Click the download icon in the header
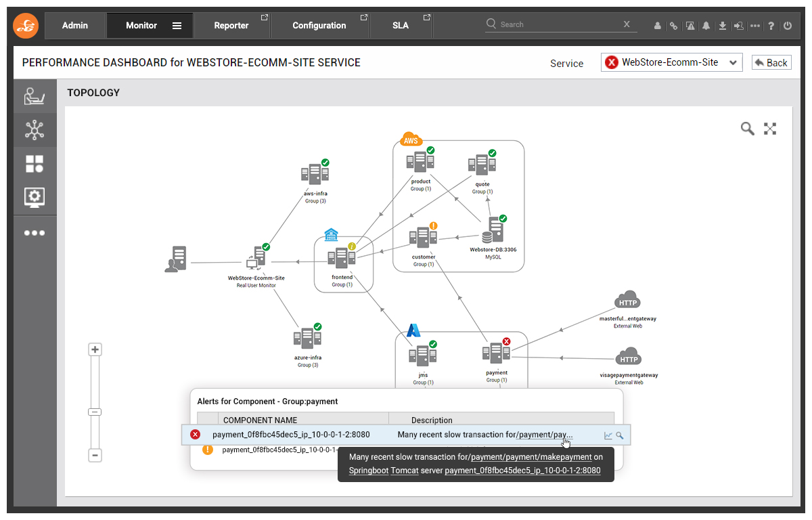Image resolution: width=812 pixels, height=520 pixels. coord(723,26)
